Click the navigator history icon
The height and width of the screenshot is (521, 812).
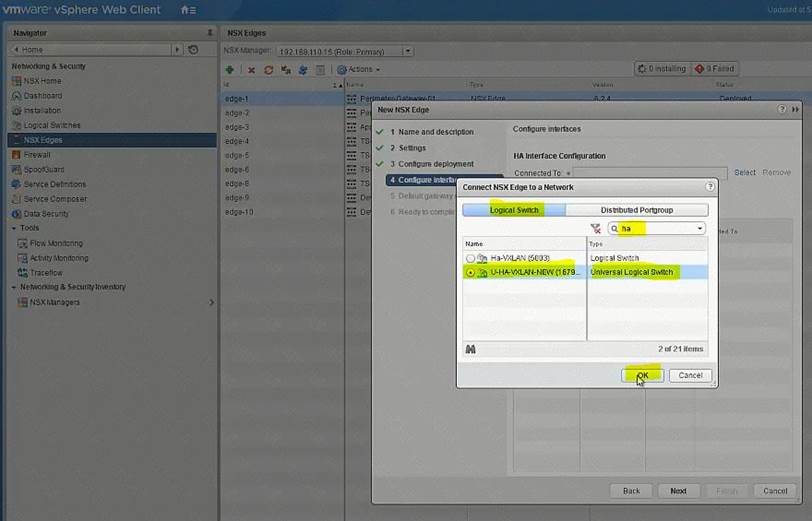[x=193, y=49]
